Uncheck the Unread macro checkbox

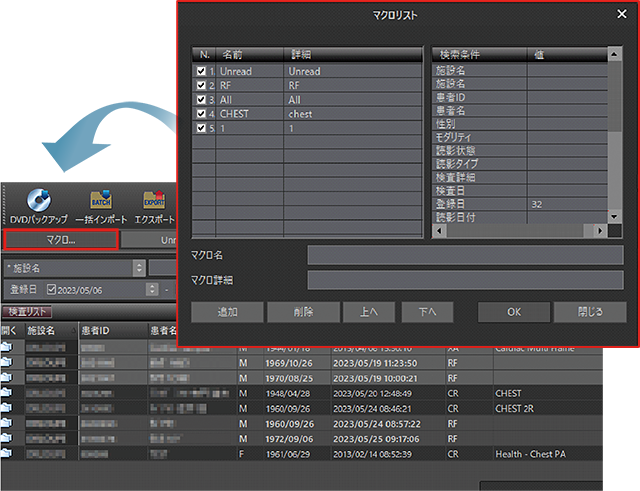pyautogui.click(x=203, y=72)
